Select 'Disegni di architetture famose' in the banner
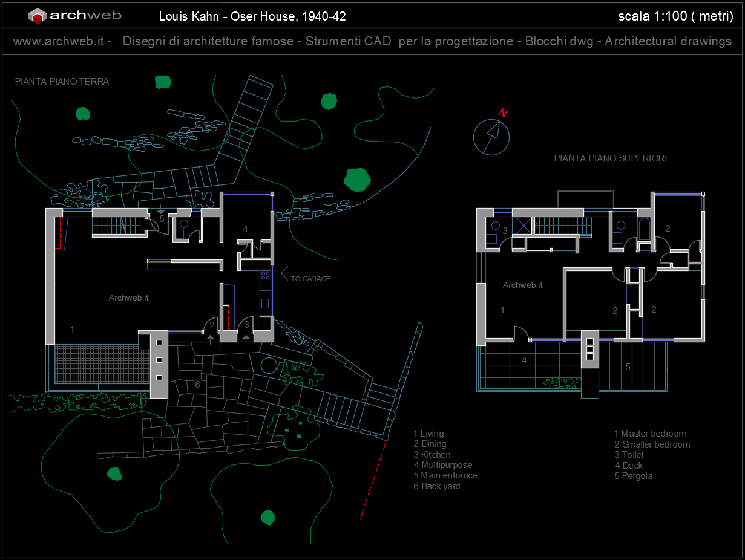The height and width of the screenshot is (560, 745). [209, 42]
